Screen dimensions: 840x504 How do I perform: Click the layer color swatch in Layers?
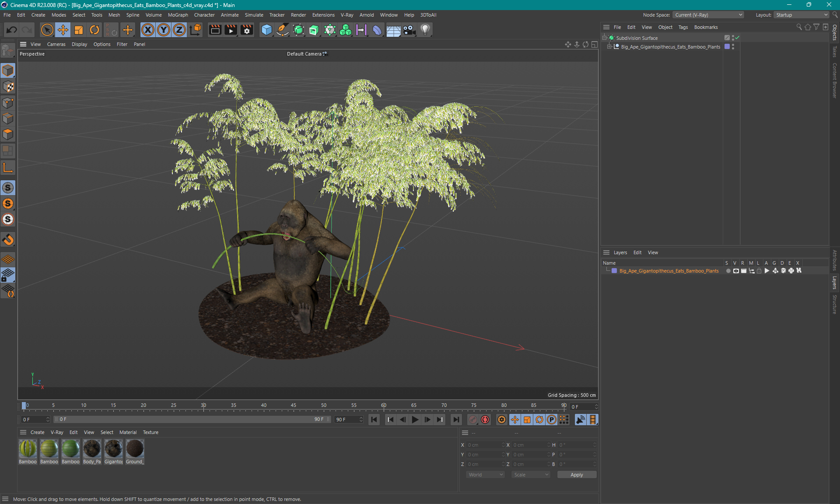614,271
